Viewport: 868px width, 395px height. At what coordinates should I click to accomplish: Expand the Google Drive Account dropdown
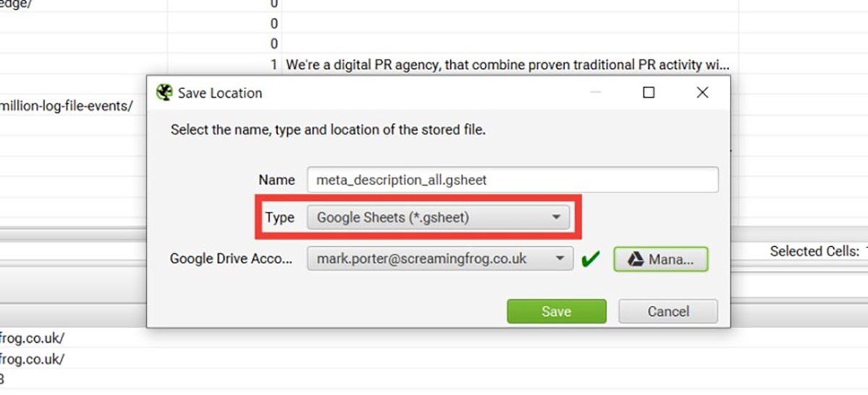coord(440,259)
